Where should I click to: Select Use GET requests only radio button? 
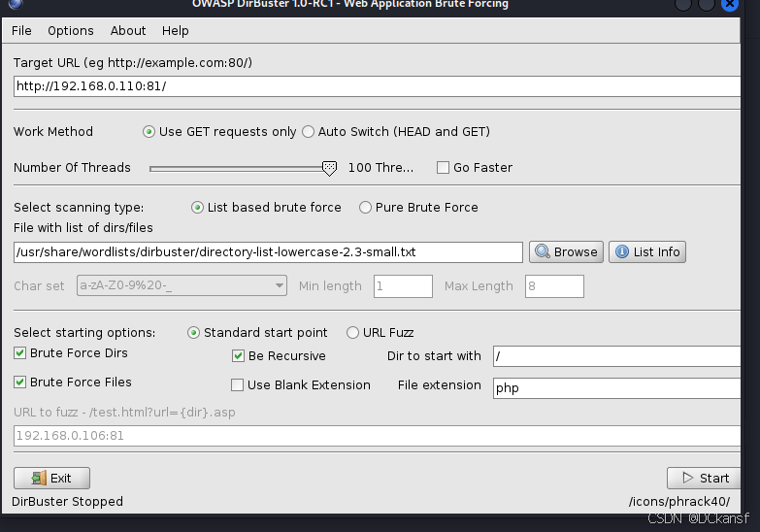[x=149, y=132]
